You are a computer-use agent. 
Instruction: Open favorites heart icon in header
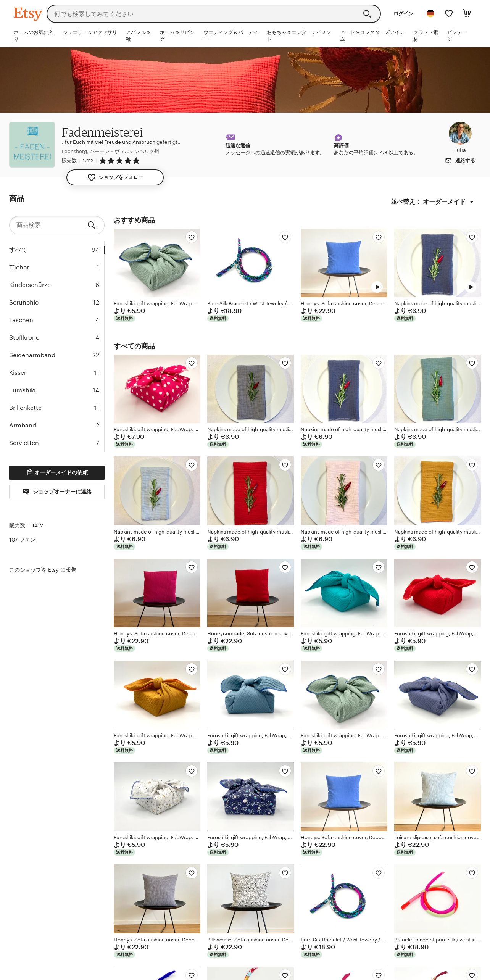pos(449,13)
